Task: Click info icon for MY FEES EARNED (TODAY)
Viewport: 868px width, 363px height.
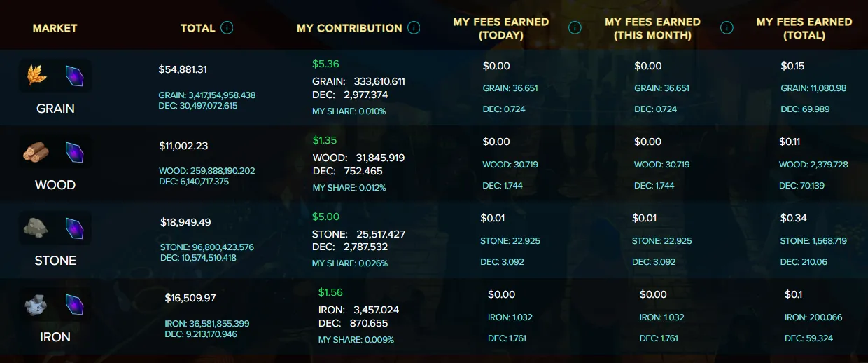Action: pyautogui.click(x=575, y=28)
